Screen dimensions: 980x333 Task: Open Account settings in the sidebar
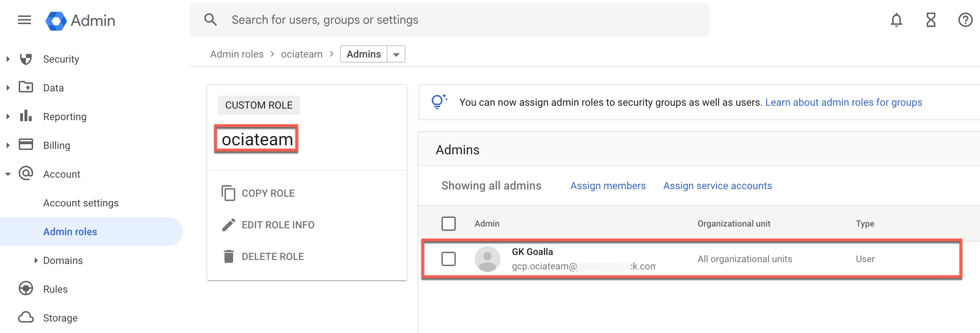(x=81, y=203)
